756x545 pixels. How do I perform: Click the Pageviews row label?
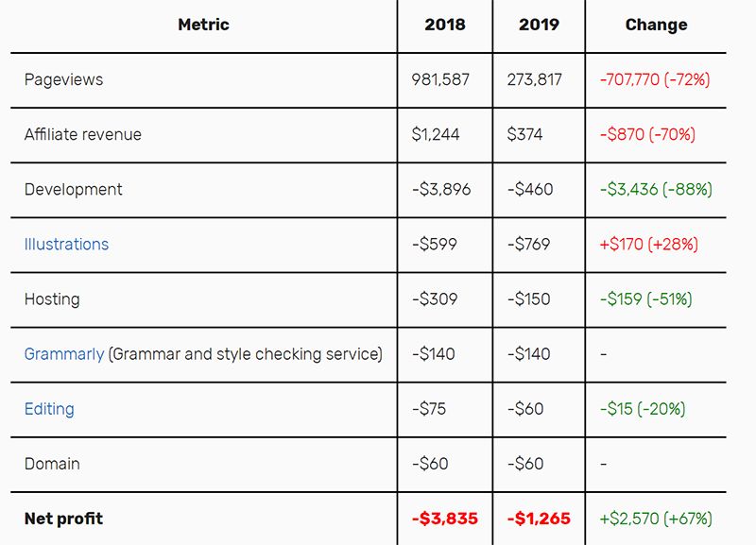tap(63, 80)
